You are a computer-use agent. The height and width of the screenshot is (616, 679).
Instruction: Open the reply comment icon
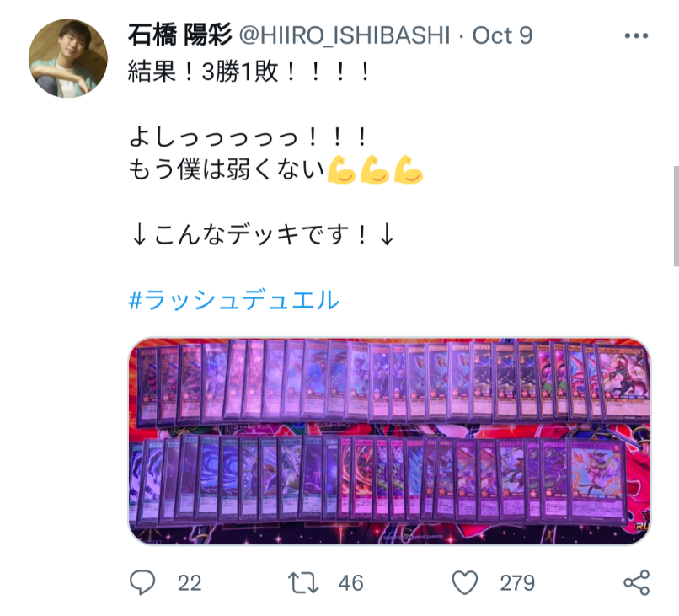142,582
